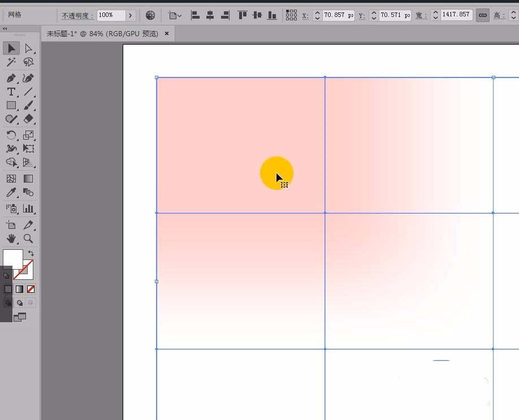Select the Type tool
Viewport: 519px width, 420px height.
(11, 92)
